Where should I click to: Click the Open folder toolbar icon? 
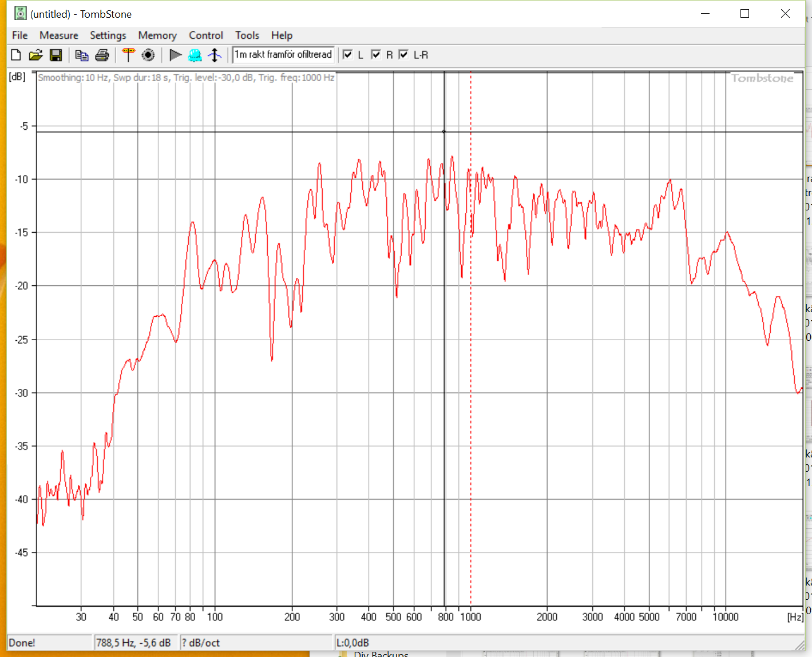pyautogui.click(x=35, y=55)
